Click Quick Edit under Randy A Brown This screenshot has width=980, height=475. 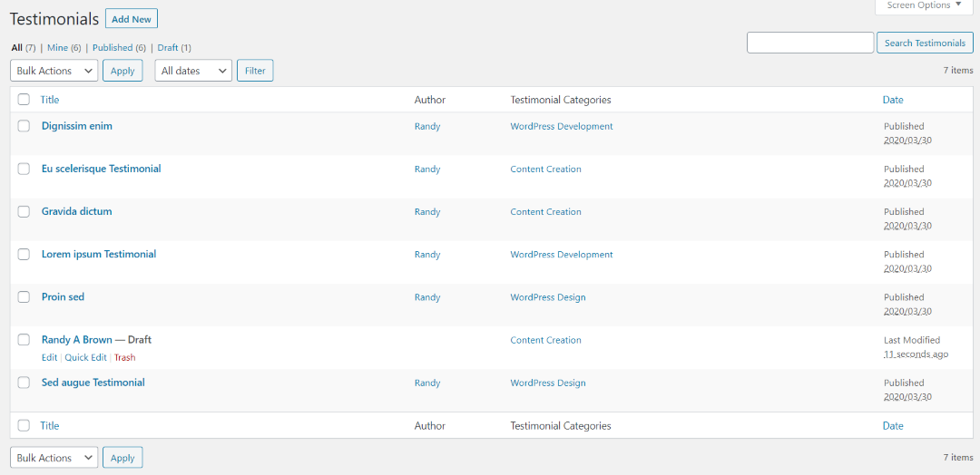pos(85,358)
